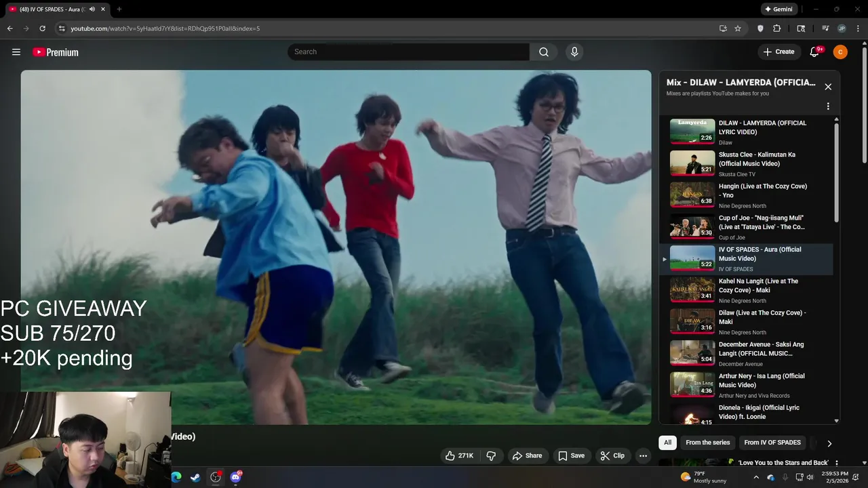Show hidden system tray icons
Viewport: 868px width, 488px height.
[x=756, y=477]
